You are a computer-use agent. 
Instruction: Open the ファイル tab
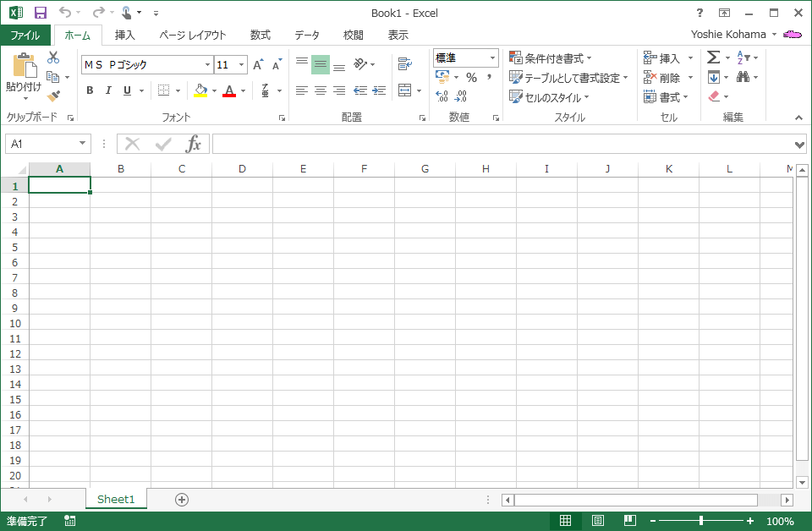click(25, 35)
